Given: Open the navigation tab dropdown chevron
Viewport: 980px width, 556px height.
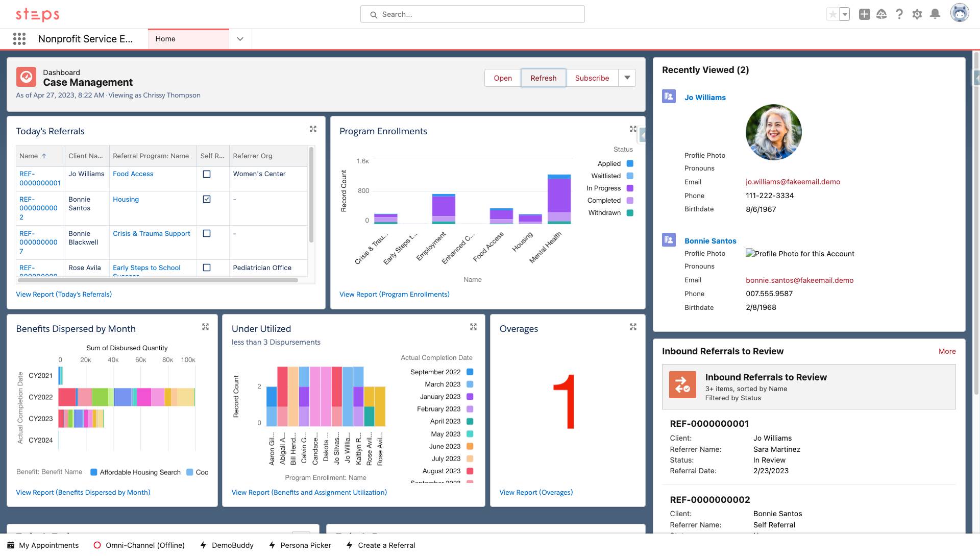Looking at the screenshot, I should coord(240,39).
